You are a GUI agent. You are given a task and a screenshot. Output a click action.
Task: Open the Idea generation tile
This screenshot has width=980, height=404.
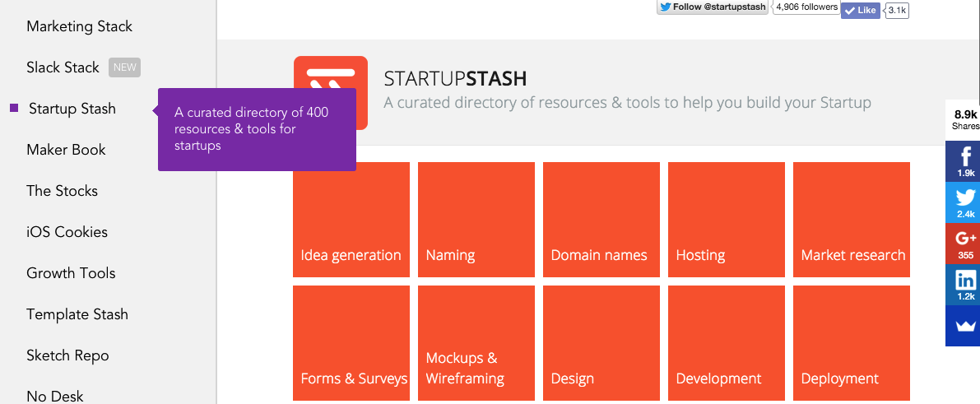click(x=351, y=220)
